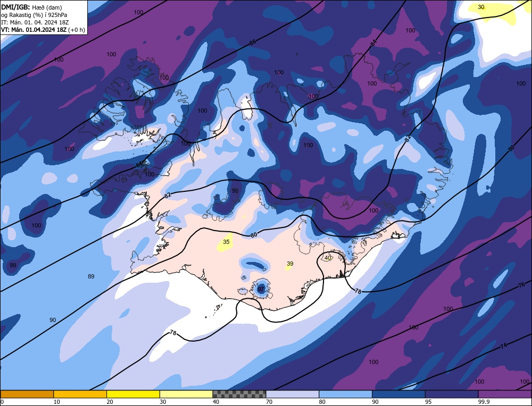Choose the dark navy 95–99.9 legend swatch
The width and height of the screenshot is (532, 406).
point(452,394)
